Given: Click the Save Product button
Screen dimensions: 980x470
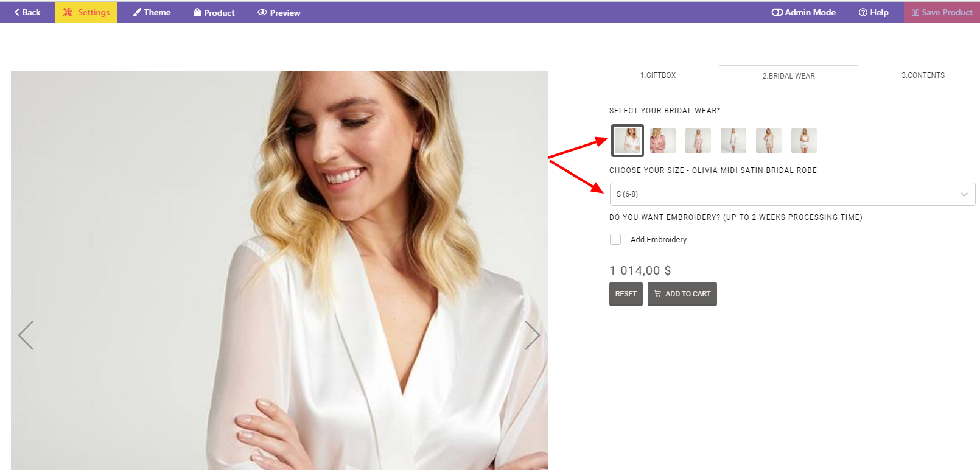Looking at the screenshot, I should [942, 12].
